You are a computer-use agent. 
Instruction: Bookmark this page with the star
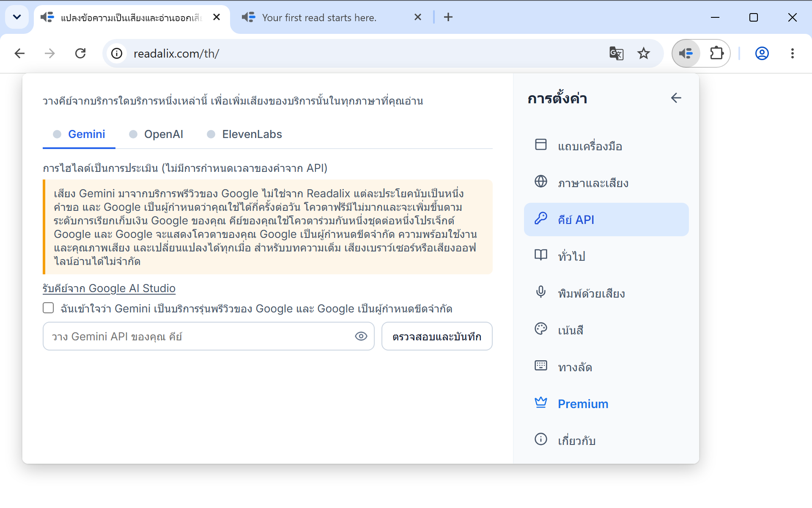pyautogui.click(x=643, y=53)
